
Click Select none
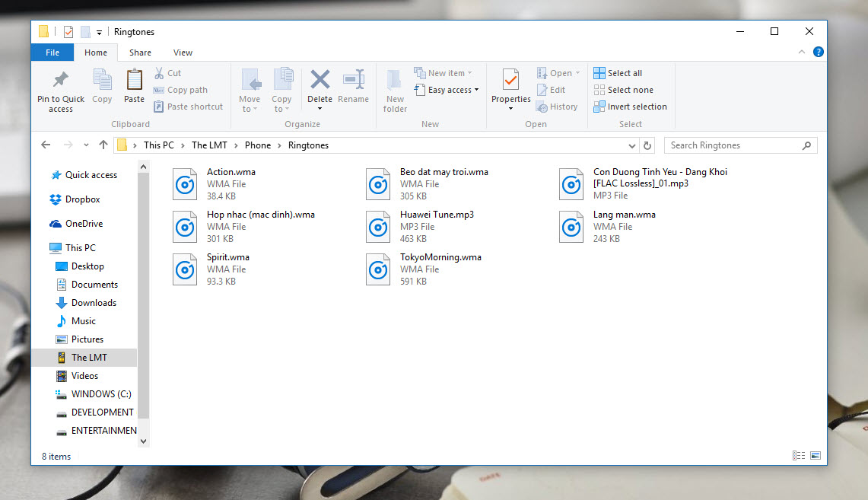point(623,90)
